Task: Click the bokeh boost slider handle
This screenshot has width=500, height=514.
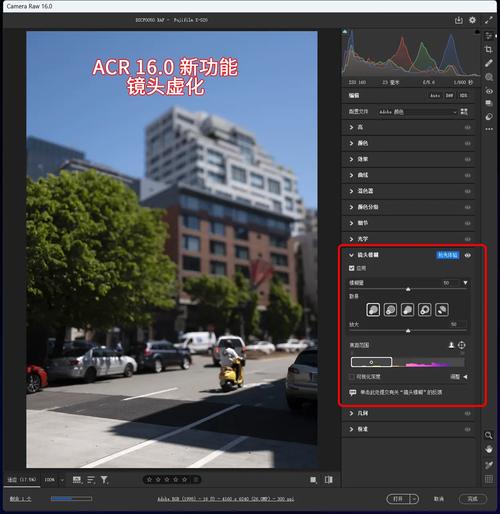Action: tap(408, 331)
